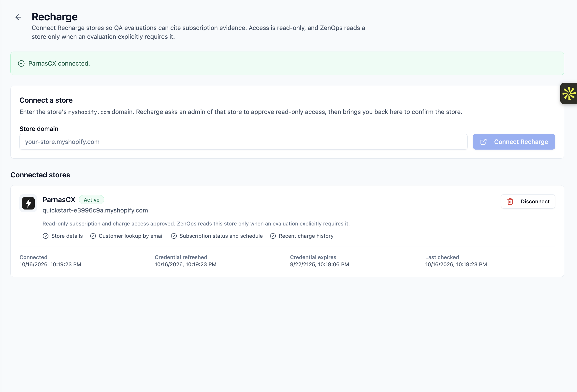Click the red trash icon on Disconnect
This screenshot has width=577, height=392.
point(510,201)
